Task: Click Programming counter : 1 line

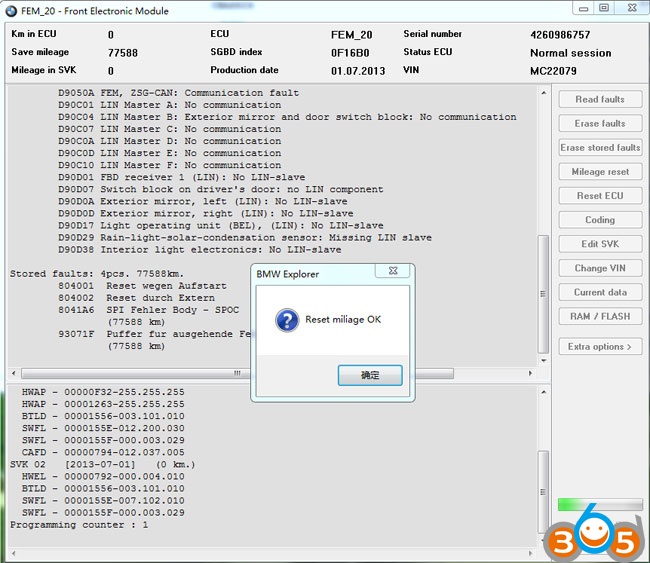Action: [x=79, y=525]
